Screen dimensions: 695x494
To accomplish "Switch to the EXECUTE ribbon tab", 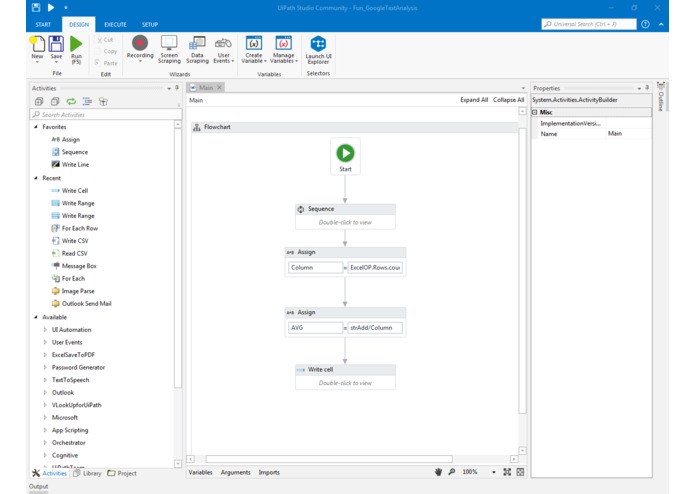I will [115, 24].
